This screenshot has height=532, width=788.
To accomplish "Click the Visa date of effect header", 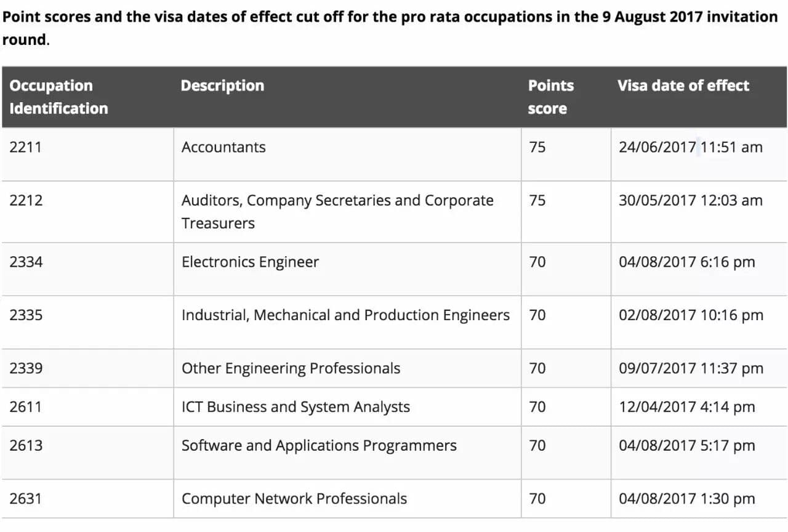I will point(683,86).
